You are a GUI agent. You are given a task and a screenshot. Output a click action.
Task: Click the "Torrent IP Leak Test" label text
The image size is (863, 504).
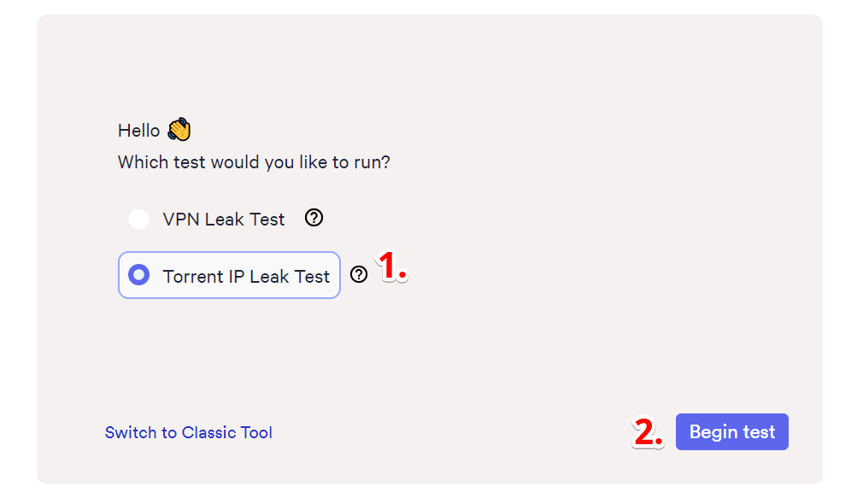[246, 276]
